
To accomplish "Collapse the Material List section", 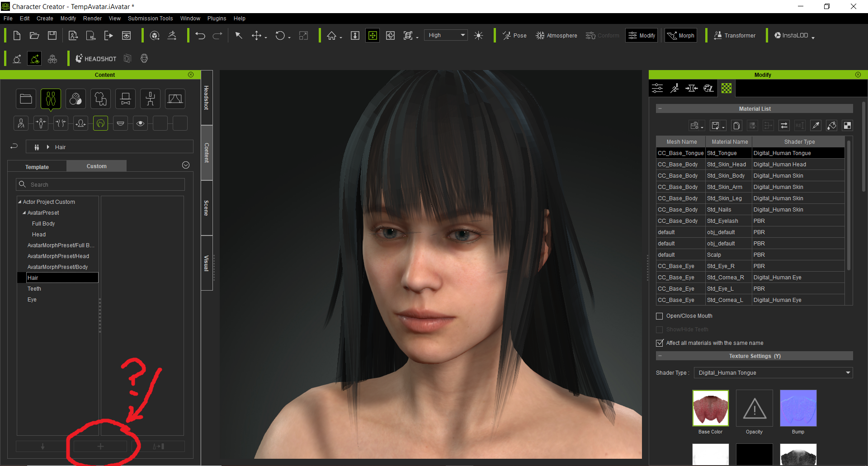I will 660,109.
